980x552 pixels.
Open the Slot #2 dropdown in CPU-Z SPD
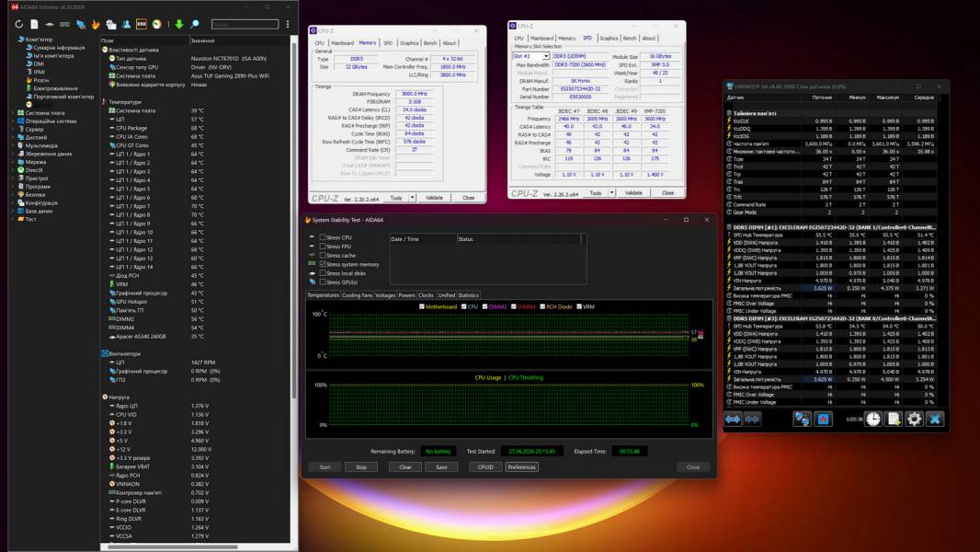pos(546,56)
